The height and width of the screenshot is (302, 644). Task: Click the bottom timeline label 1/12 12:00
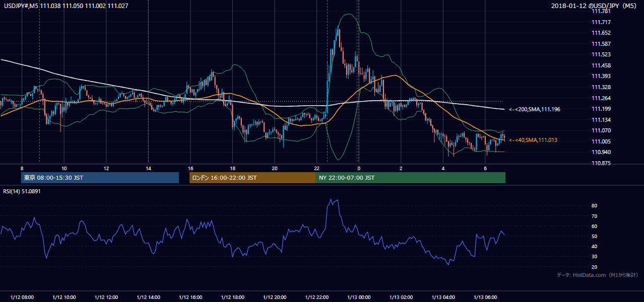click(106, 297)
